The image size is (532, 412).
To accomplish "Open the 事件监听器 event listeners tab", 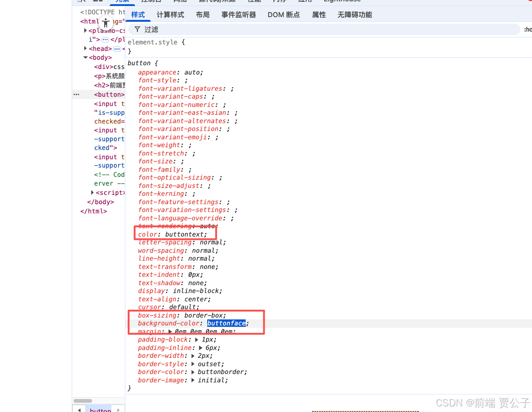I will (x=239, y=15).
